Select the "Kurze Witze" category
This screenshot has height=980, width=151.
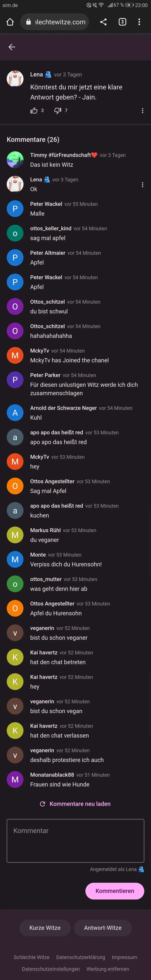(x=45, y=928)
